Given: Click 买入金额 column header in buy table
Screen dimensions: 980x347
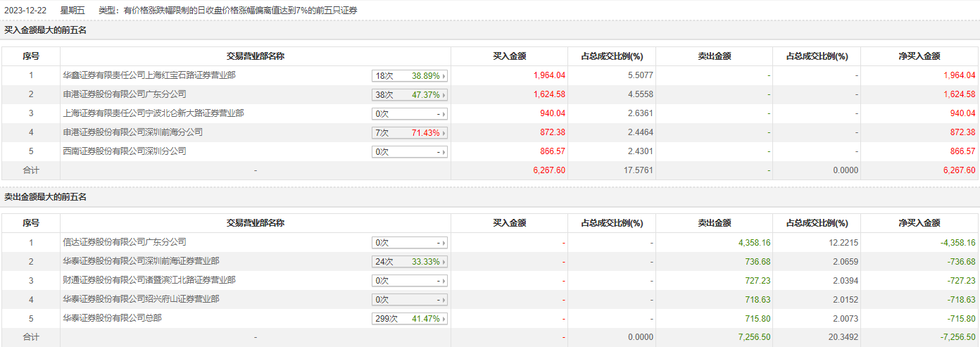Looking at the screenshot, I should pyautogui.click(x=509, y=56).
